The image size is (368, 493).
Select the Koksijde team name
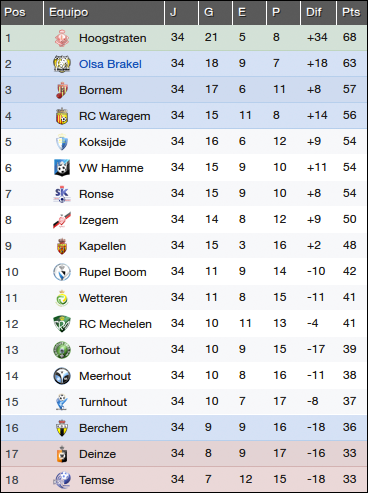tap(102, 142)
